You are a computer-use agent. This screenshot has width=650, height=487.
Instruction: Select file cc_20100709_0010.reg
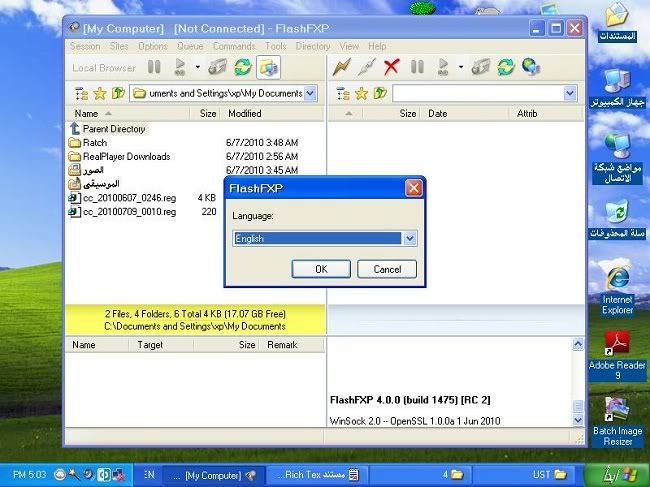122,212
